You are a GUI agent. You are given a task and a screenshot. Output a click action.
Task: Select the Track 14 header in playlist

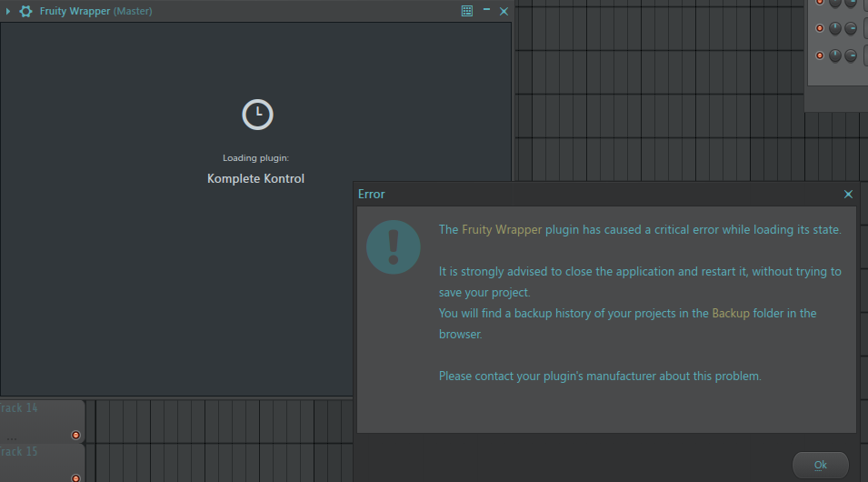click(x=42, y=421)
